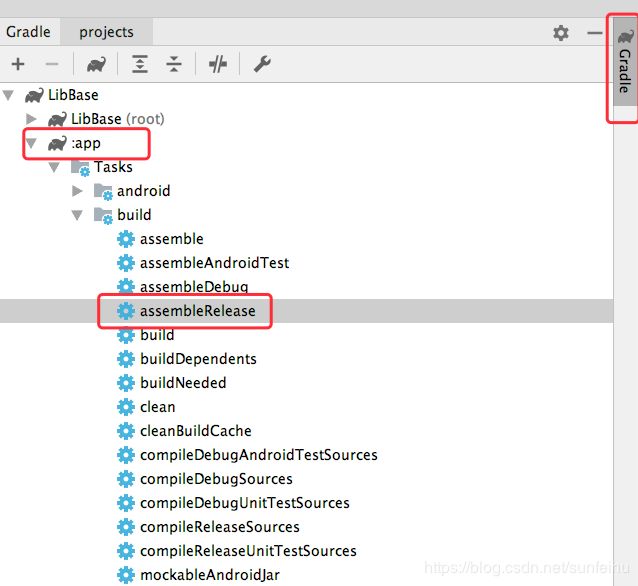The width and height of the screenshot is (638, 586).
Task: Expand the android task group arrow
Action: pos(77,191)
